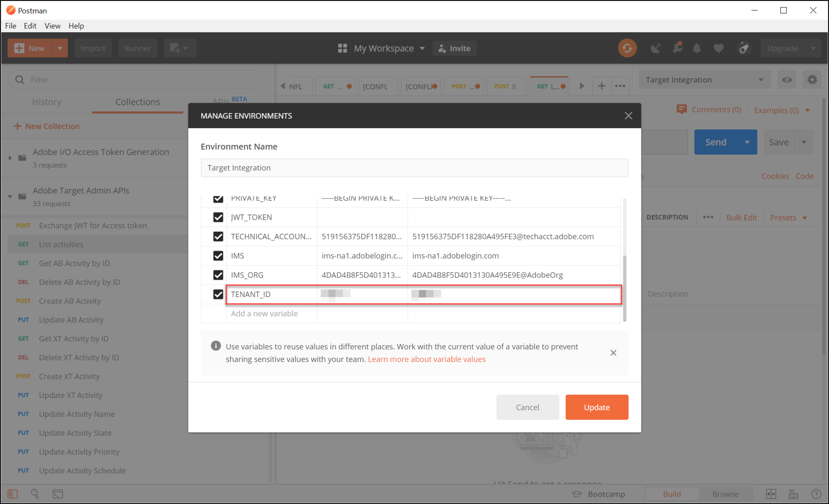Click the Update button
The height and width of the screenshot is (504, 829).
596,407
